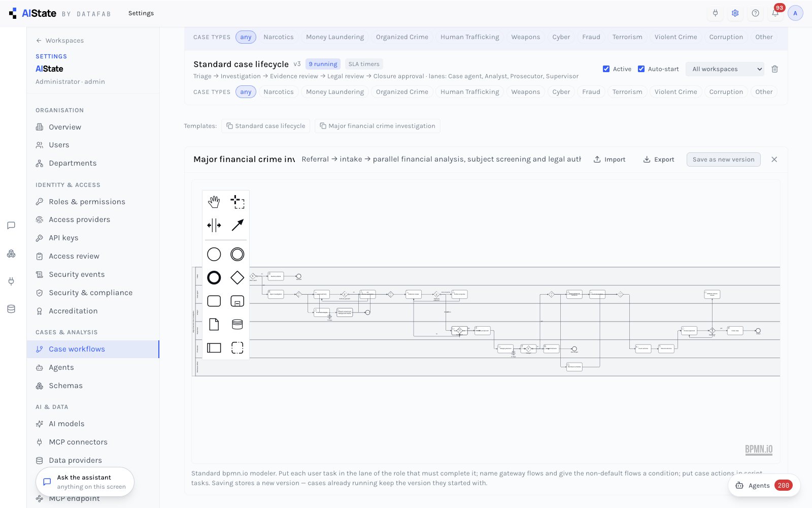
Task: Create a data store from palette
Action: (x=238, y=324)
